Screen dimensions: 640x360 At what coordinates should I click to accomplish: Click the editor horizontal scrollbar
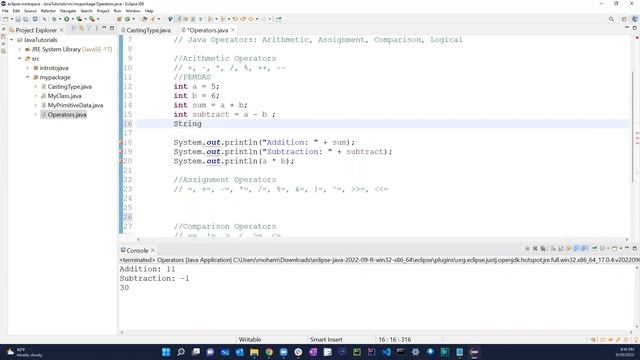pyautogui.click(x=382, y=240)
